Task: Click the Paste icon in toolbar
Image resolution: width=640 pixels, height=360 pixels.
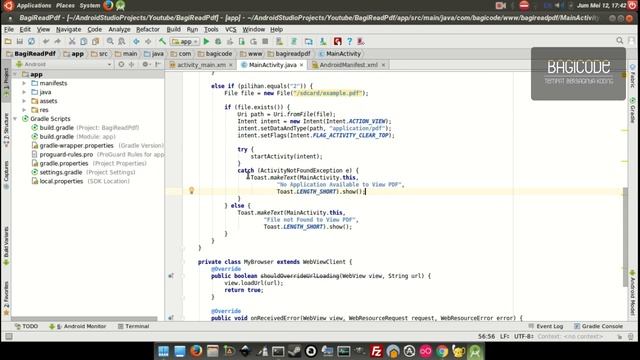Action: click(96, 41)
